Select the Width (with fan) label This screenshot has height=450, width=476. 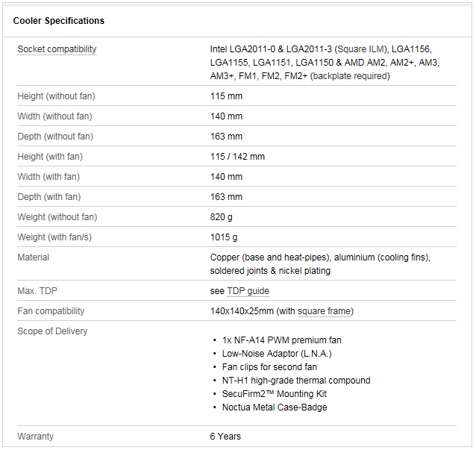pyautogui.click(x=48, y=177)
